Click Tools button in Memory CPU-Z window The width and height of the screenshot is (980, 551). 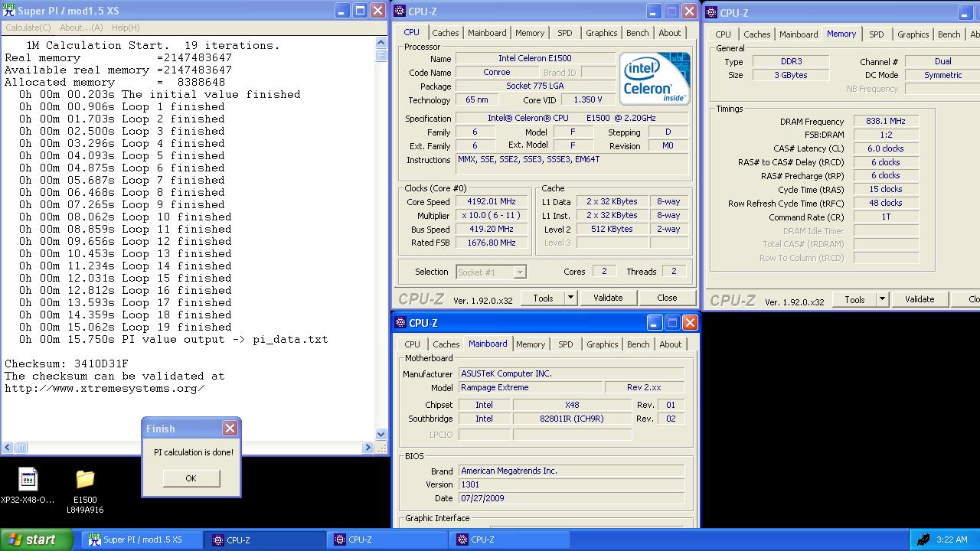coord(855,299)
